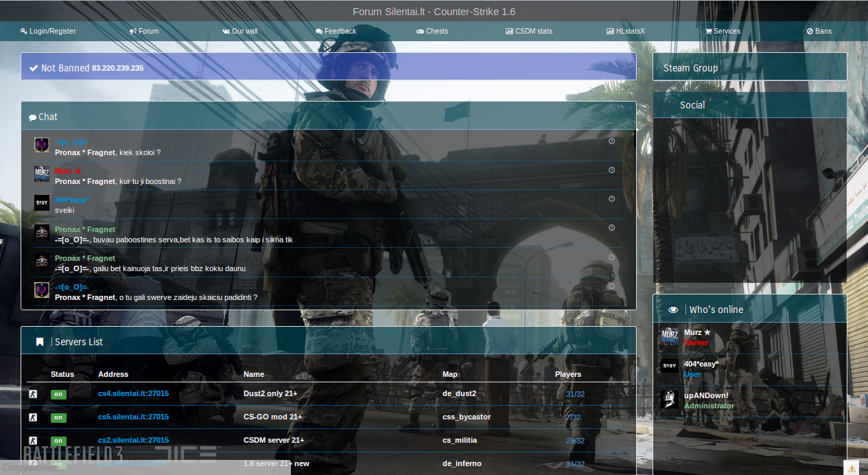Image resolution: width=868 pixels, height=475 pixels.
Task: Open 404*easy* username in the chat
Action: coord(72,200)
